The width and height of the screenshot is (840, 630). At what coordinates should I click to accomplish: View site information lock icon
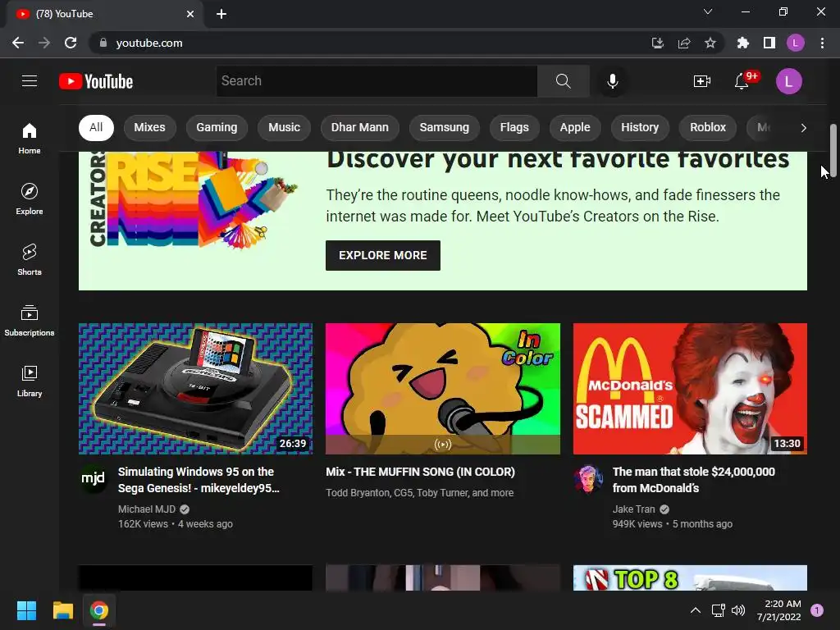pos(103,43)
